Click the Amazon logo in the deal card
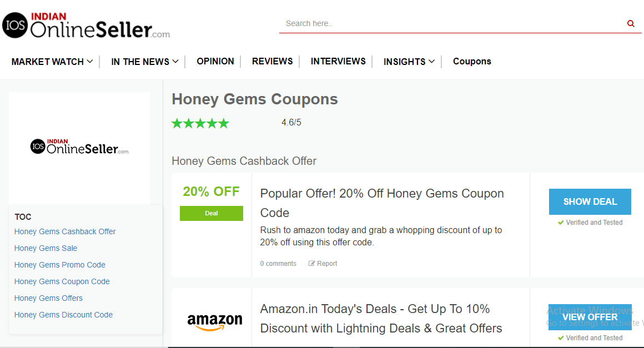 [215, 322]
